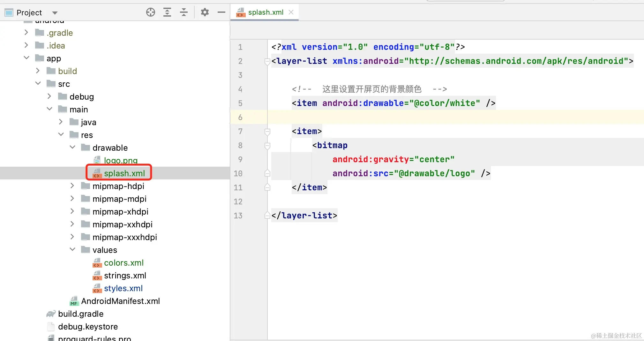Click the .idea folder icon
This screenshot has width=644, height=341.
[40, 45]
